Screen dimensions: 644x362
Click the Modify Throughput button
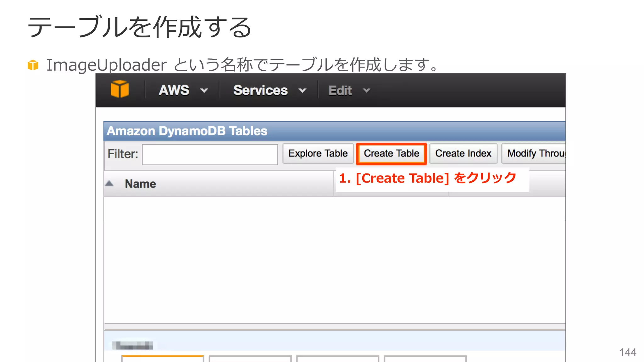(534, 154)
